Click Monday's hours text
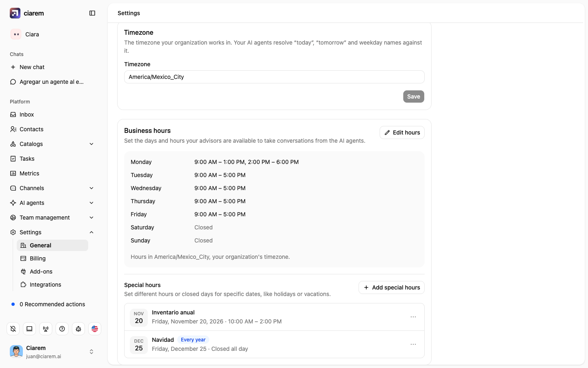588x368 pixels. coord(247,162)
